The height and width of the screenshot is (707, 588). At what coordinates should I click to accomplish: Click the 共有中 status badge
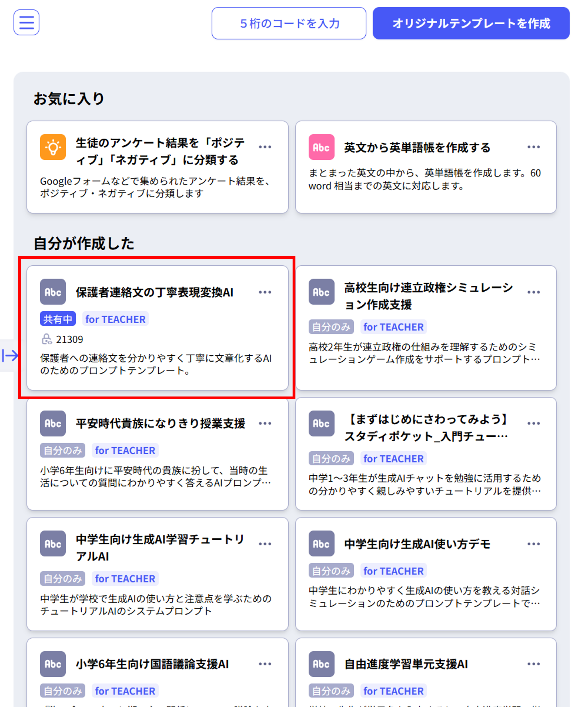point(58,319)
